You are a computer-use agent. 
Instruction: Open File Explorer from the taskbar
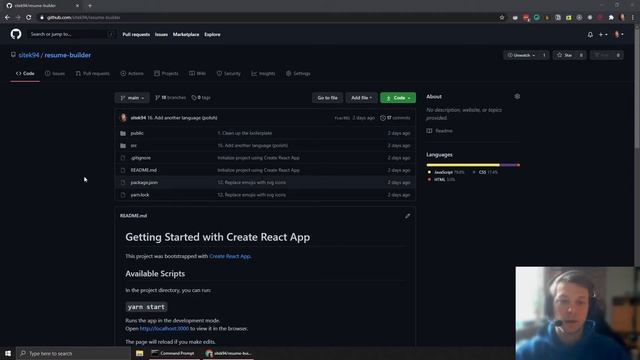click(140, 353)
